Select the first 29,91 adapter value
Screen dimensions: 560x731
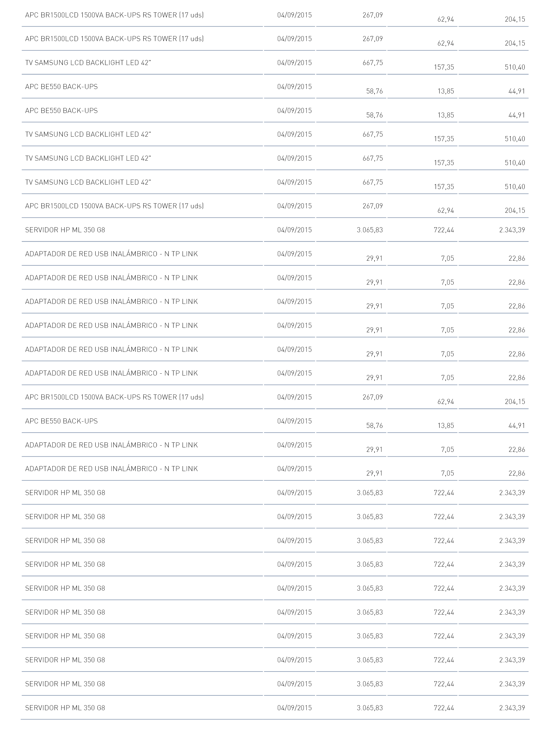[x=375, y=258]
